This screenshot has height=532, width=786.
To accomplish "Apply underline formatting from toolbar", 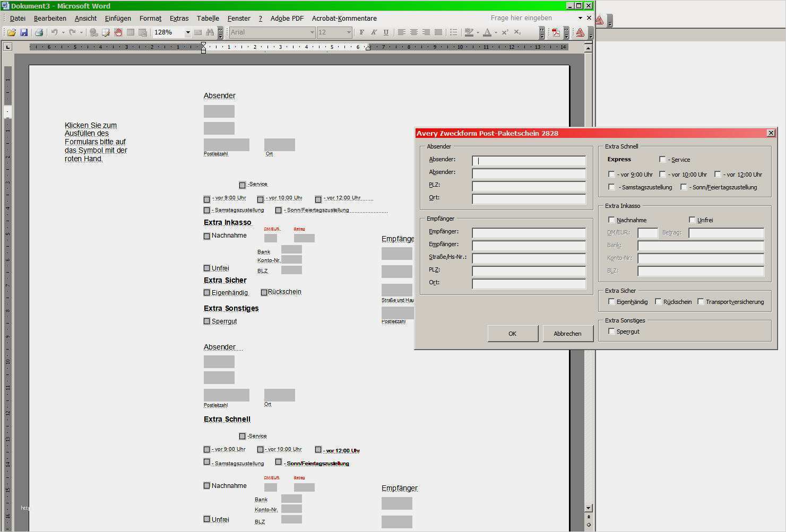I will tap(386, 32).
